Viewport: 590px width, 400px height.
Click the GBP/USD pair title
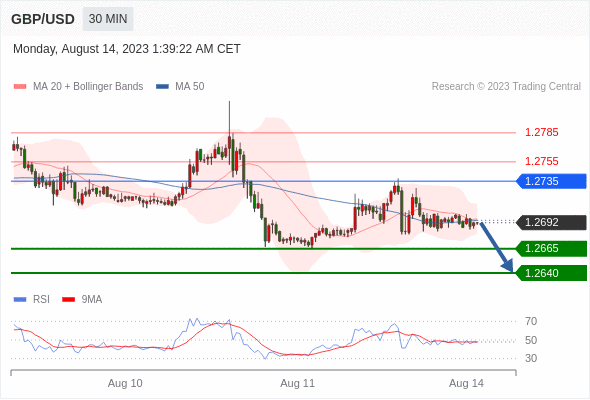tap(43, 19)
